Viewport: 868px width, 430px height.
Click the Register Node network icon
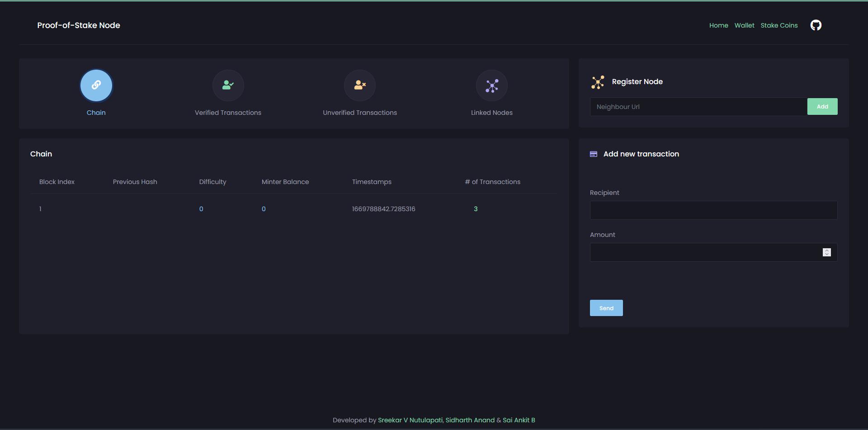[x=598, y=82]
